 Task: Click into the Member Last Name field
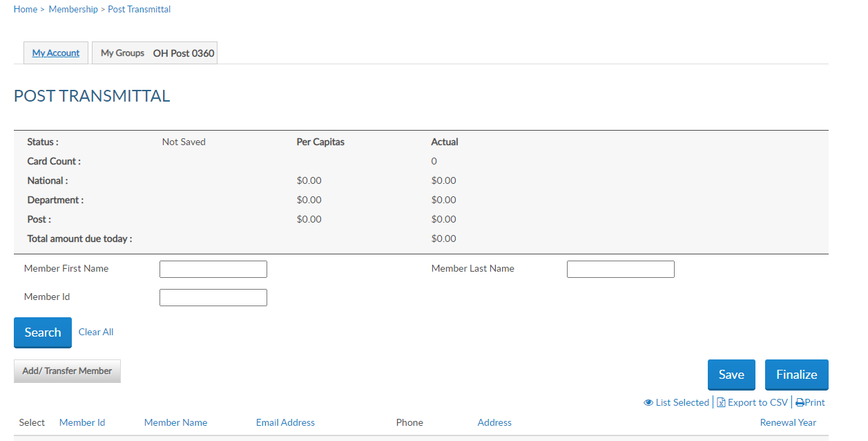point(620,270)
